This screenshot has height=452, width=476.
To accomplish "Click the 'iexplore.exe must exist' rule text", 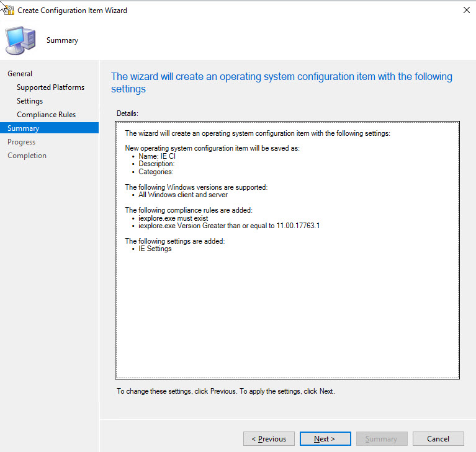I will click(173, 218).
